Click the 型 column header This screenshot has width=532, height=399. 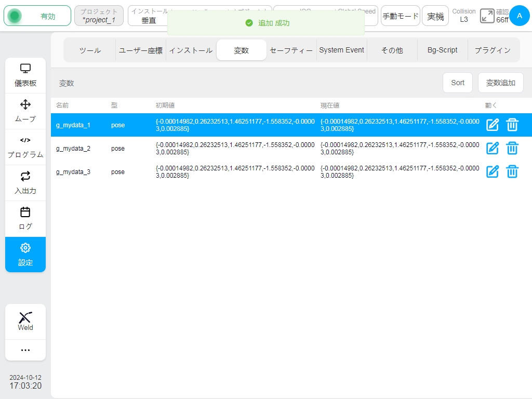point(114,105)
